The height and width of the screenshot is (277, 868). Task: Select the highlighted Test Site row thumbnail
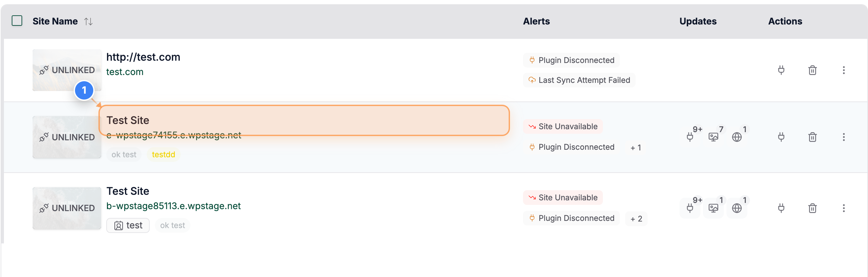(67, 137)
